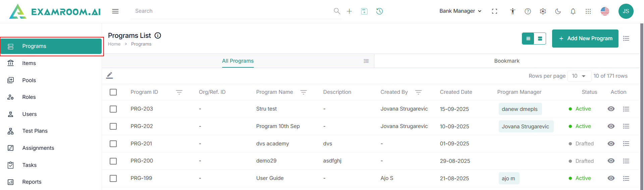
Task: Enter fullscreen mode via the expand icon
Action: click(x=494, y=11)
